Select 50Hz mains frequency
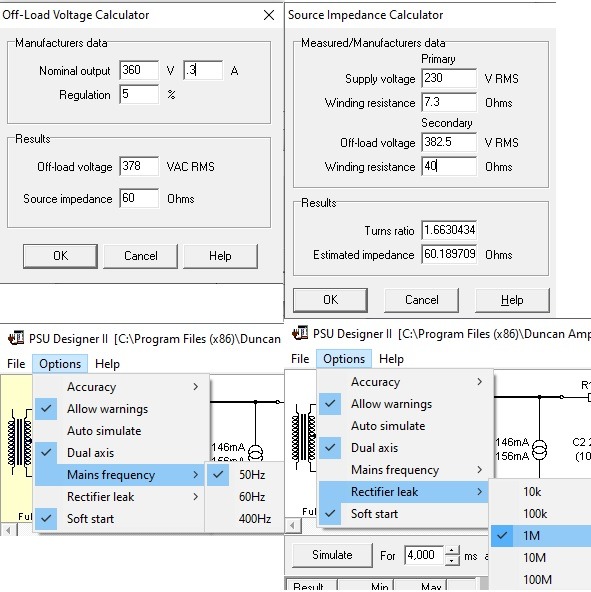The width and height of the screenshot is (591, 592). pyautogui.click(x=245, y=475)
